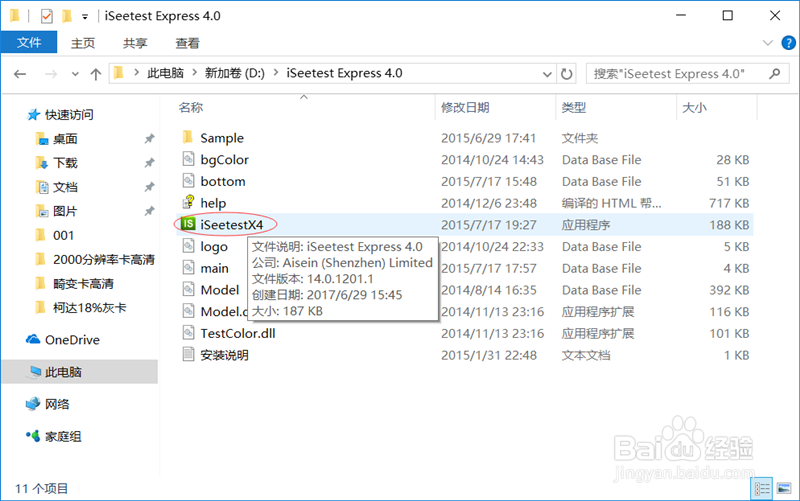The width and height of the screenshot is (800, 501).
Task: Click the 717 KB size cell
Action: coord(729,203)
